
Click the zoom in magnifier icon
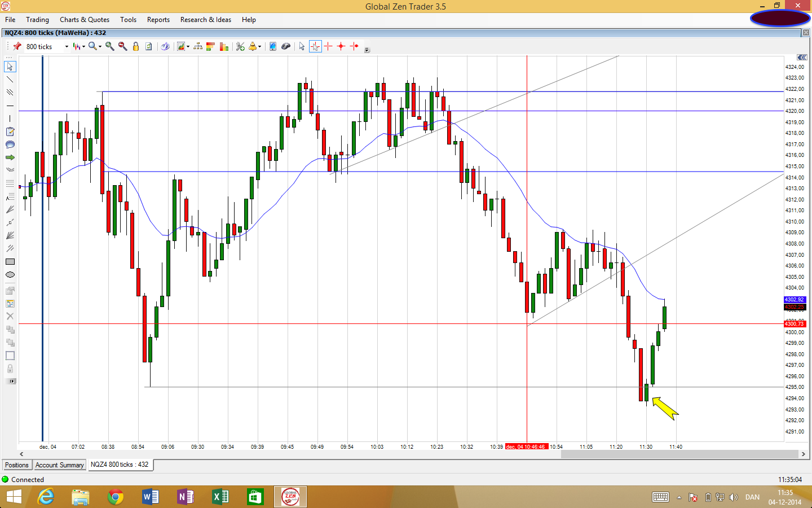tap(109, 46)
